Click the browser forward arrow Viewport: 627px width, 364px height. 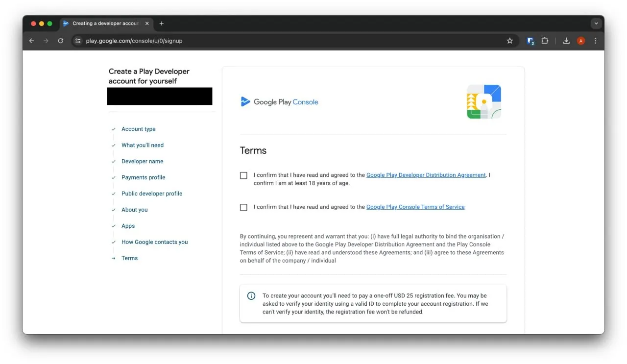pyautogui.click(x=46, y=41)
